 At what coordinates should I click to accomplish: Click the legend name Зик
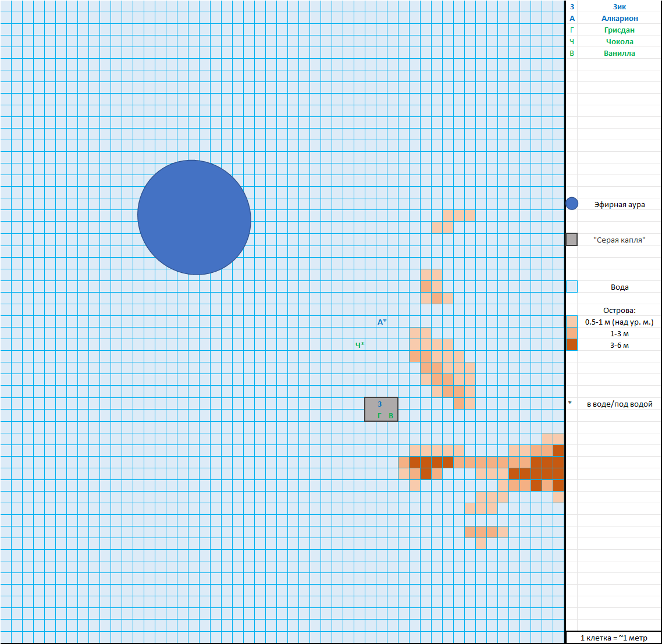(x=620, y=7)
